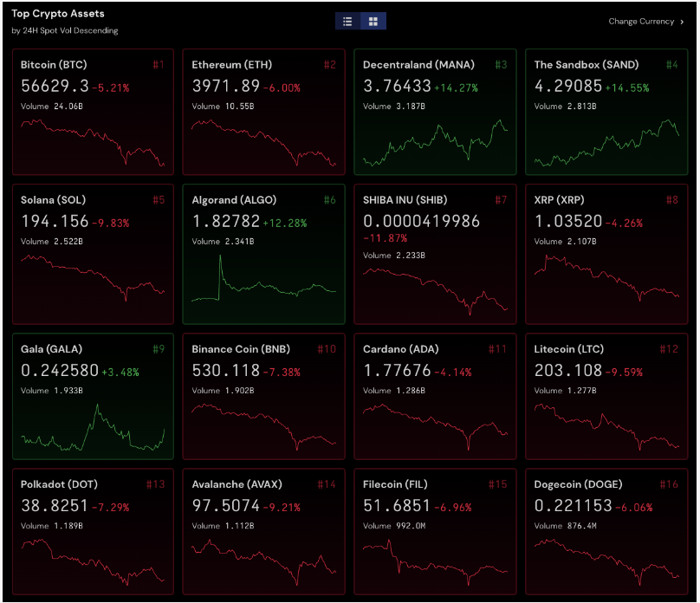Open the Cardano (ADA) card title
Image resolution: width=700 pixels, height=603 pixels.
[400, 349]
